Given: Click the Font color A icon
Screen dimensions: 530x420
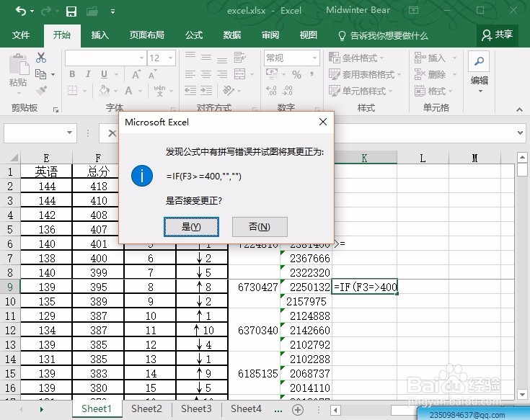Looking at the screenshot, I should point(128,90).
